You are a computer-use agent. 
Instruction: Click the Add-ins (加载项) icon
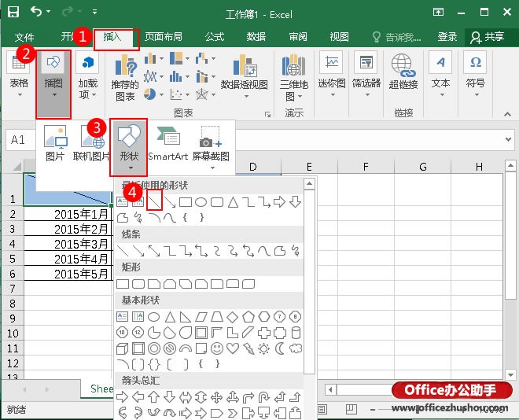point(88,62)
